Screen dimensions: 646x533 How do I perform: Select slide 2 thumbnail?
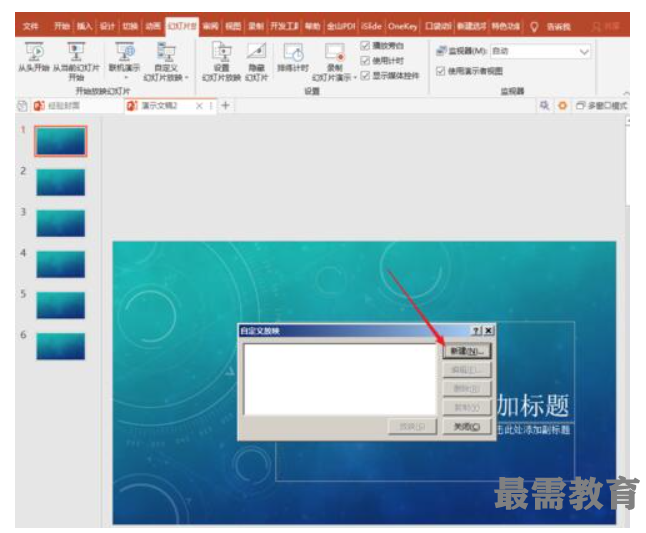[61, 182]
